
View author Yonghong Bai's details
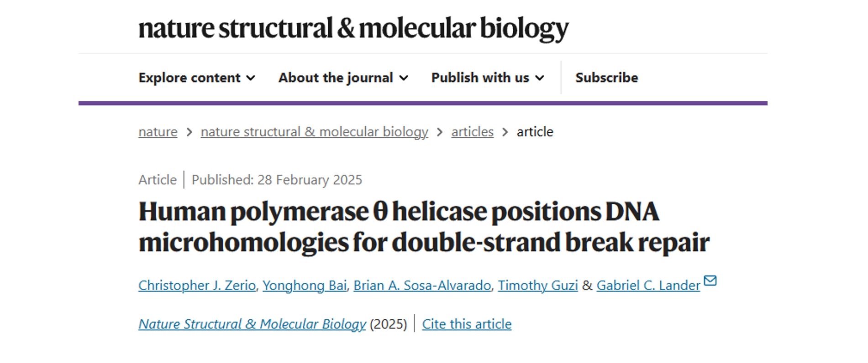[x=305, y=285]
